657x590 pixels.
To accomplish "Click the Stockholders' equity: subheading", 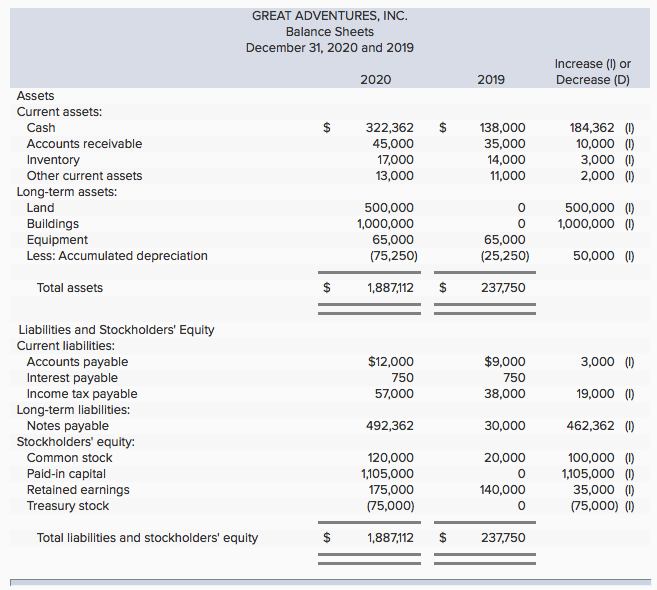I will pyautogui.click(x=76, y=442).
